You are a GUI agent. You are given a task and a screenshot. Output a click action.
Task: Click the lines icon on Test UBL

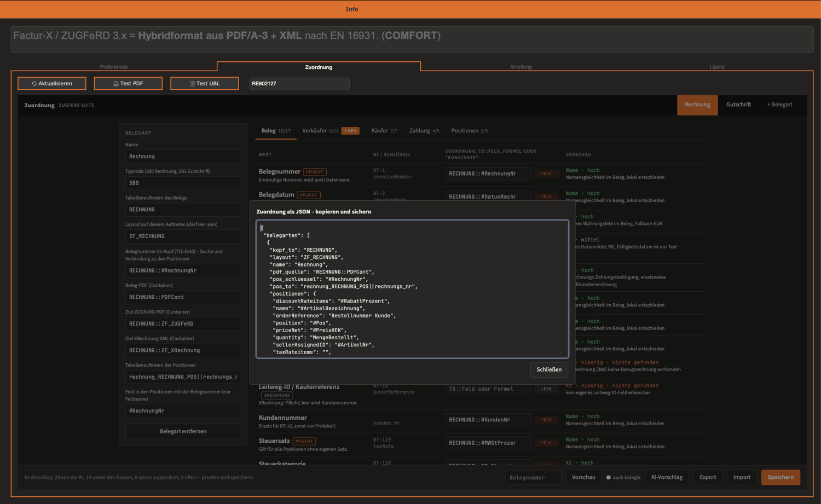pos(192,84)
